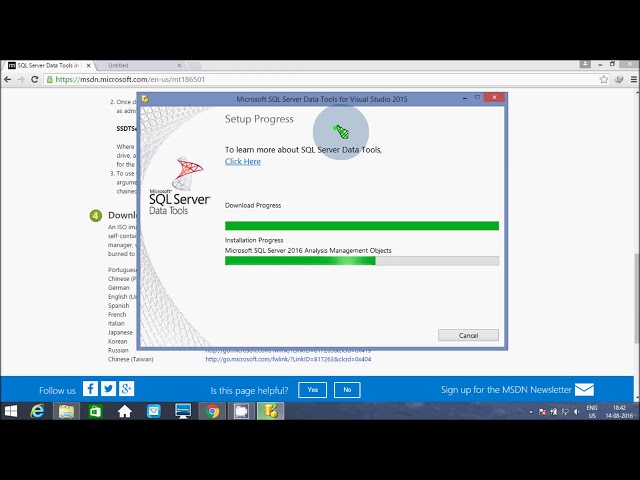640x480 pixels.
Task: Click 'Setup Progress' heading in dialog
Action: (259, 119)
